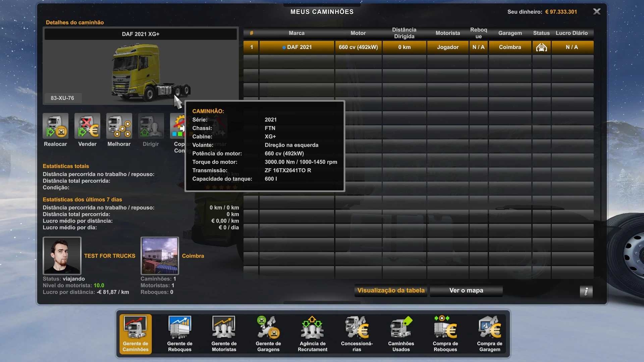Sort table by Lucro Diário column

[571, 33]
